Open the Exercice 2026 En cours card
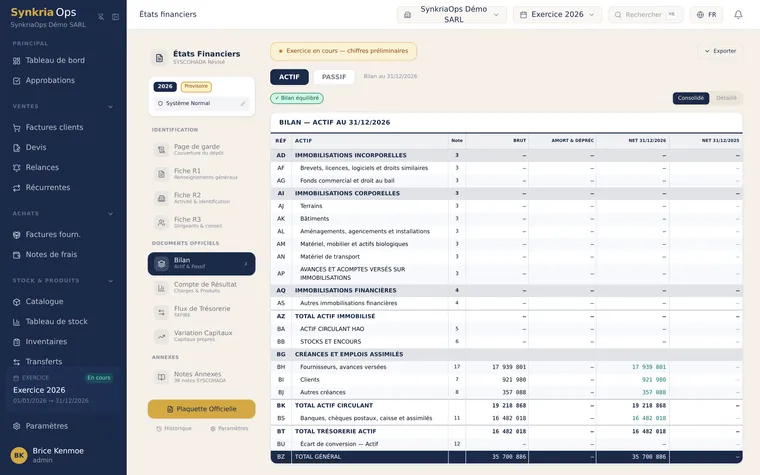This screenshot has height=475, width=760. [63, 389]
